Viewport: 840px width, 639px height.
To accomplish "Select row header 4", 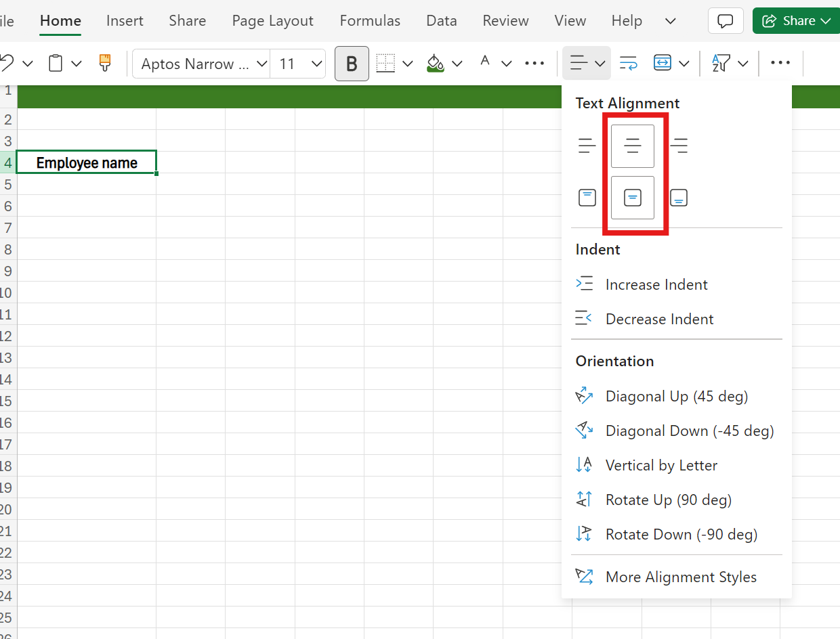I will (x=8, y=162).
